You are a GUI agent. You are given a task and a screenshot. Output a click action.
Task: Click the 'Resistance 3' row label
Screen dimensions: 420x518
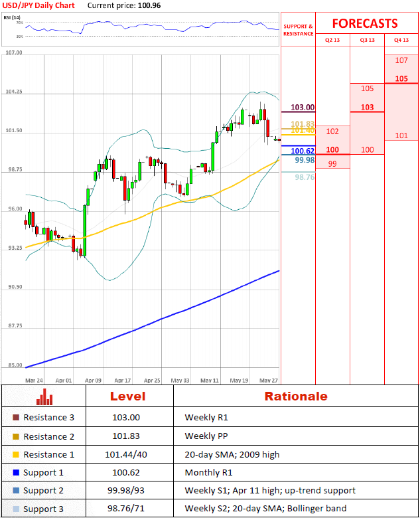click(49, 417)
